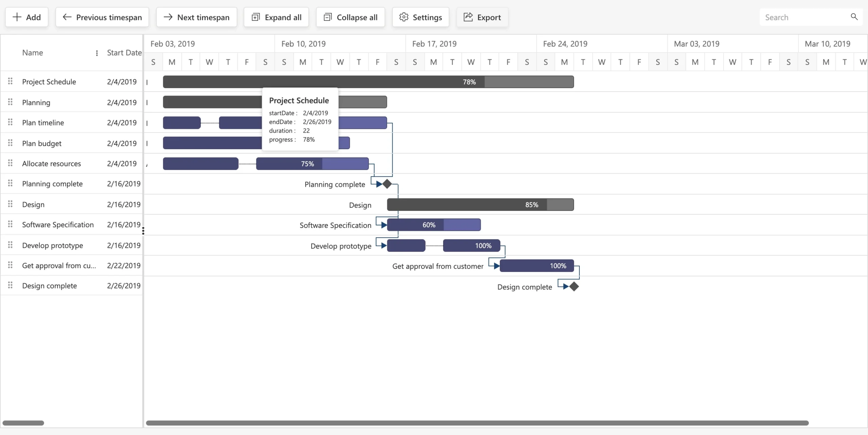868x435 pixels.
Task: Click drag handle of Design complete row
Action: click(x=10, y=285)
